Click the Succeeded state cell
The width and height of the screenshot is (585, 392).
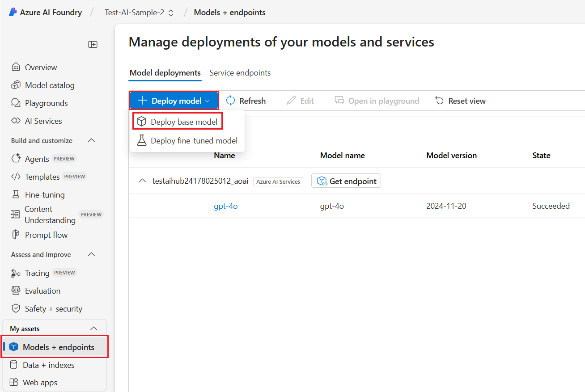click(551, 206)
